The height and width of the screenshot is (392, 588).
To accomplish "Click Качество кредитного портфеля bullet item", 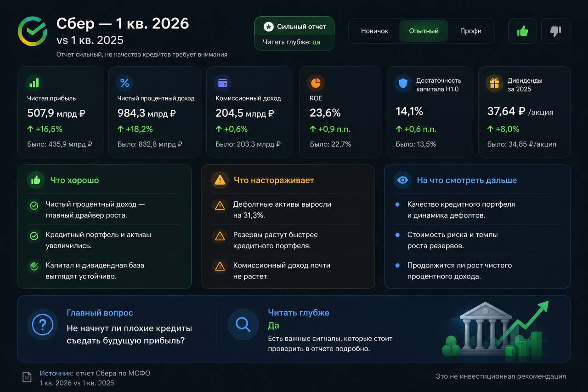I will (x=461, y=210).
